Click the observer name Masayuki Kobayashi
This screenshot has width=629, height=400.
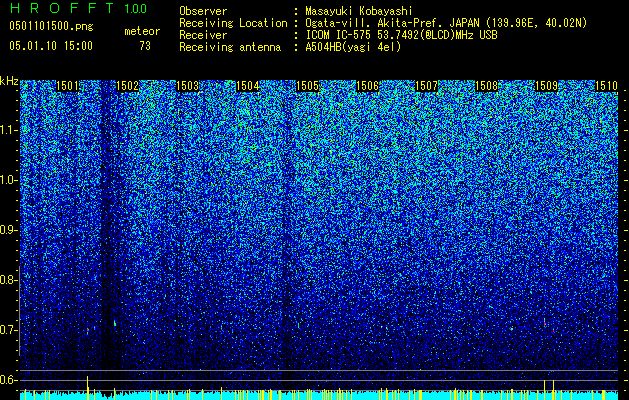pyautogui.click(x=359, y=11)
